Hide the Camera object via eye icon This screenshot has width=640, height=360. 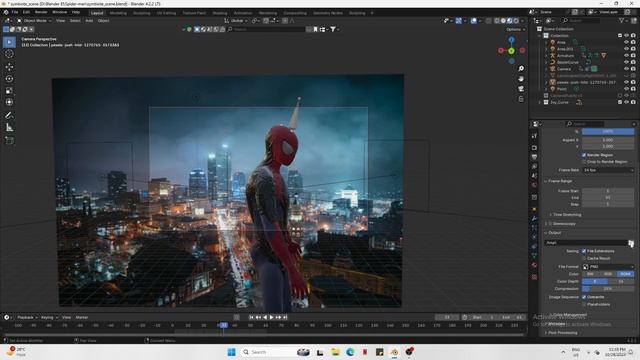[x=626, y=69]
